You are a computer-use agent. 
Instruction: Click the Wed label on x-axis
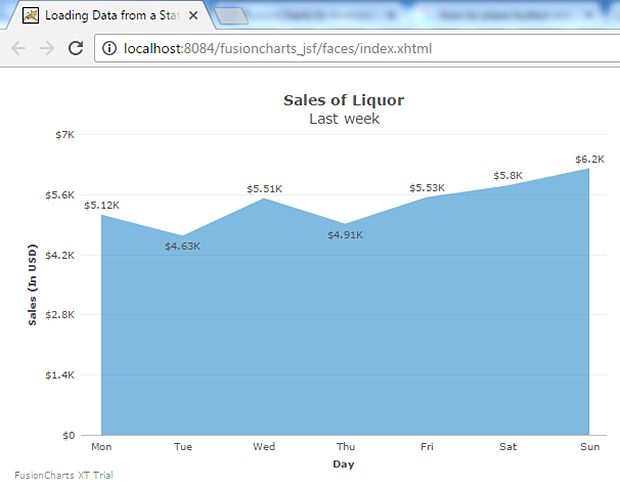pyautogui.click(x=264, y=446)
